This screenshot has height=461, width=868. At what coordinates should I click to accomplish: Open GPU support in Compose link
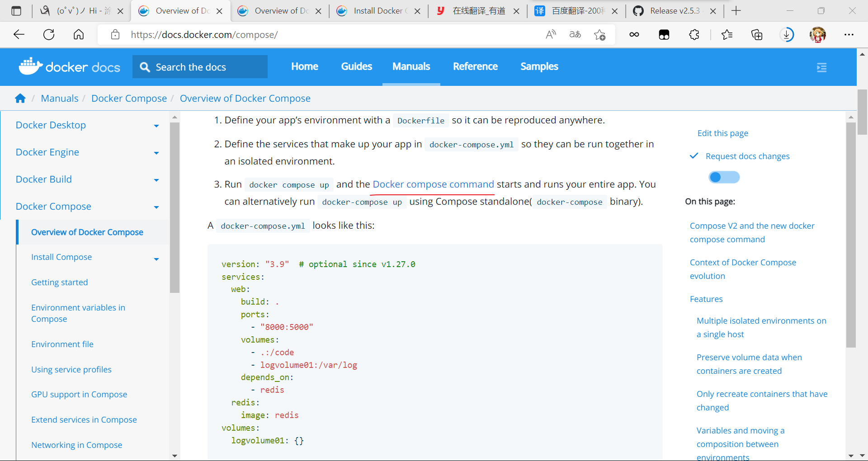pos(79,394)
